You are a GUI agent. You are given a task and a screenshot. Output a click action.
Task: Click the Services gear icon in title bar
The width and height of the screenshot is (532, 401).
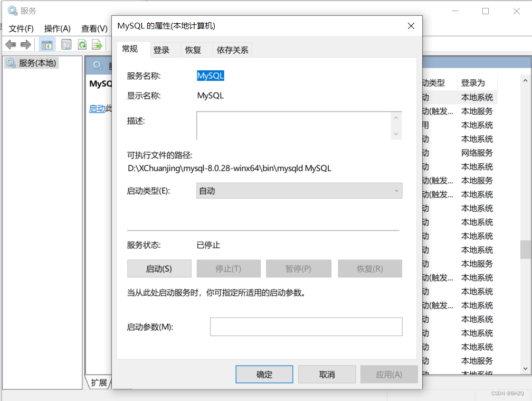pyautogui.click(x=13, y=11)
